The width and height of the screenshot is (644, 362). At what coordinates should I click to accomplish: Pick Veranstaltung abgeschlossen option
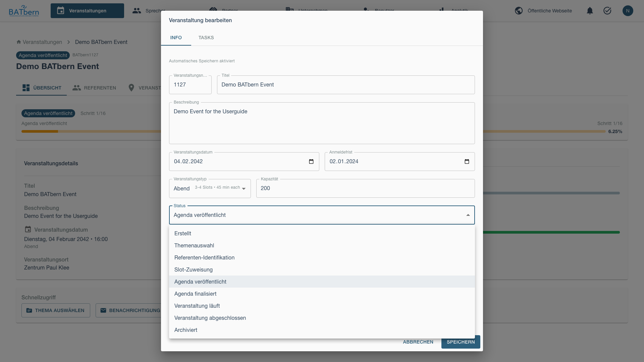[322, 318]
